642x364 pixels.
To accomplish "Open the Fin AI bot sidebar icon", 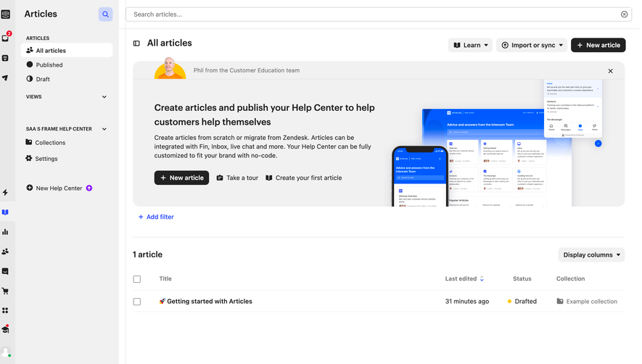I will point(5,58).
